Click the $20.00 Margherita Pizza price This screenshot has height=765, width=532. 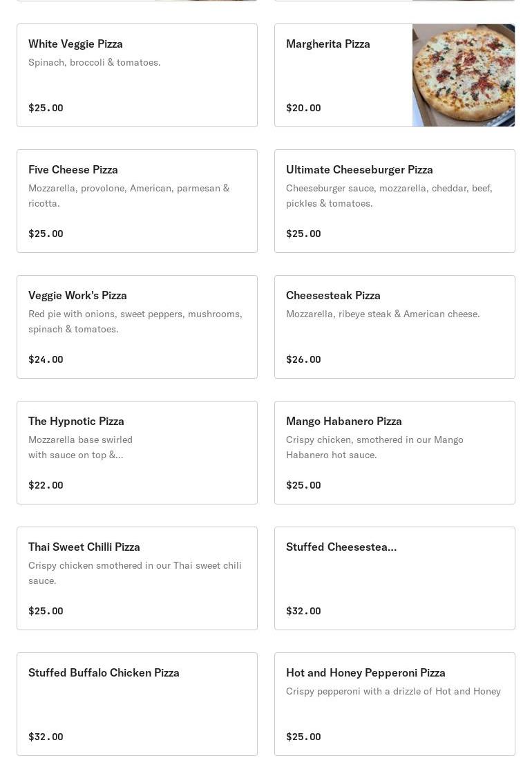[x=303, y=108]
